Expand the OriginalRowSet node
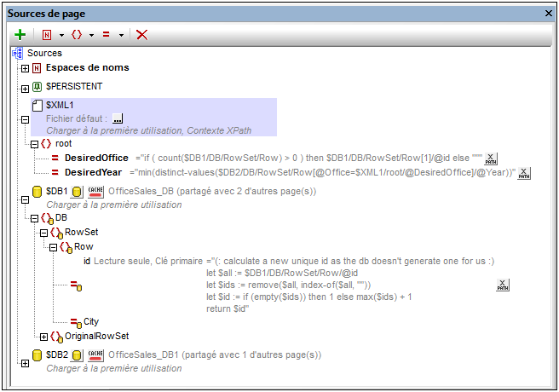This screenshot has width=559, height=392. (x=44, y=337)
